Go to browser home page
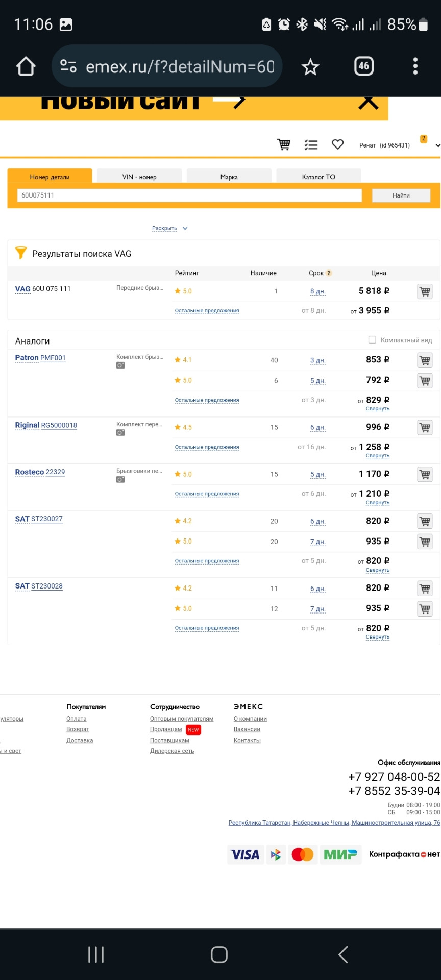The image size is (441, 980). 26,66
